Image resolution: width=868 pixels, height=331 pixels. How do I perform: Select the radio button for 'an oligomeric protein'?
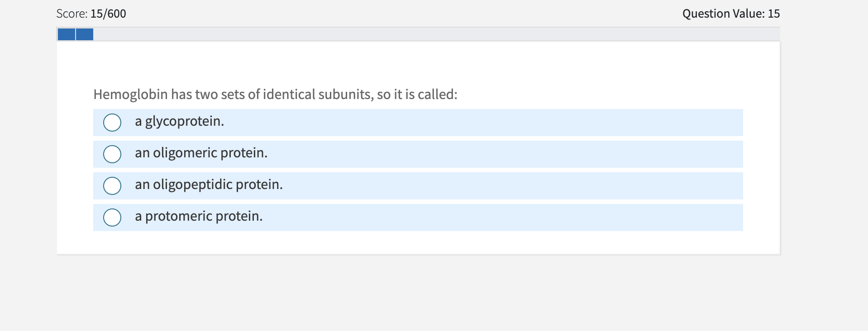tap(112, 154)
